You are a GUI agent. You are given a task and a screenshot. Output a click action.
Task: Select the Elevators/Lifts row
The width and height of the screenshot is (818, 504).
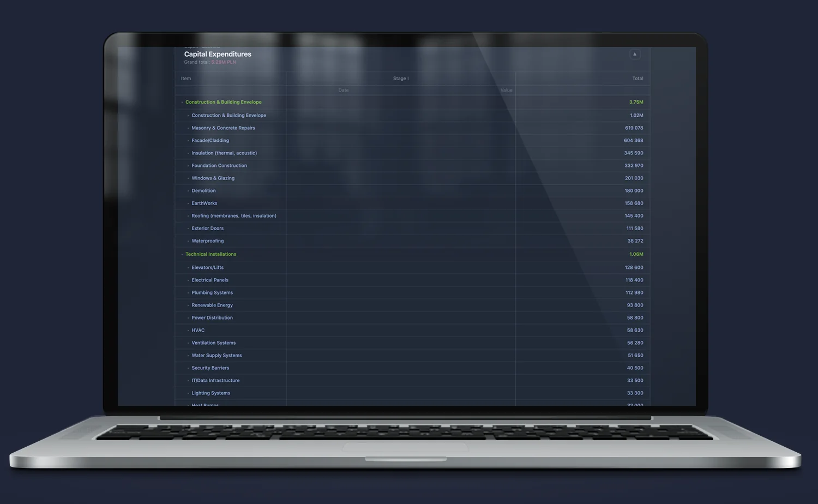coord(412,268)
